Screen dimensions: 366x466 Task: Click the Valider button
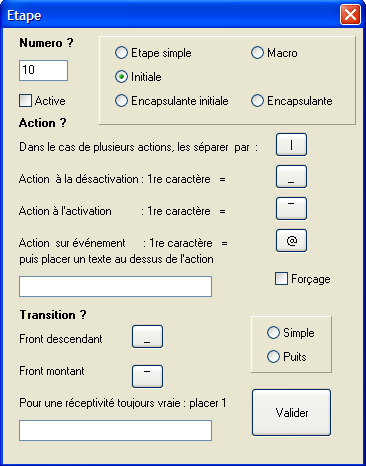pyautogui.click(x=292, y=413)
